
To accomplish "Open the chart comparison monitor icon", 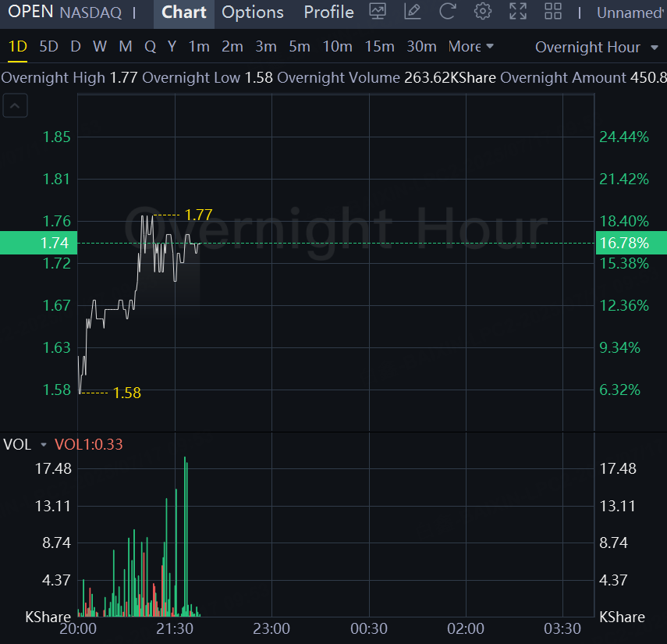I will click(378, 12).
